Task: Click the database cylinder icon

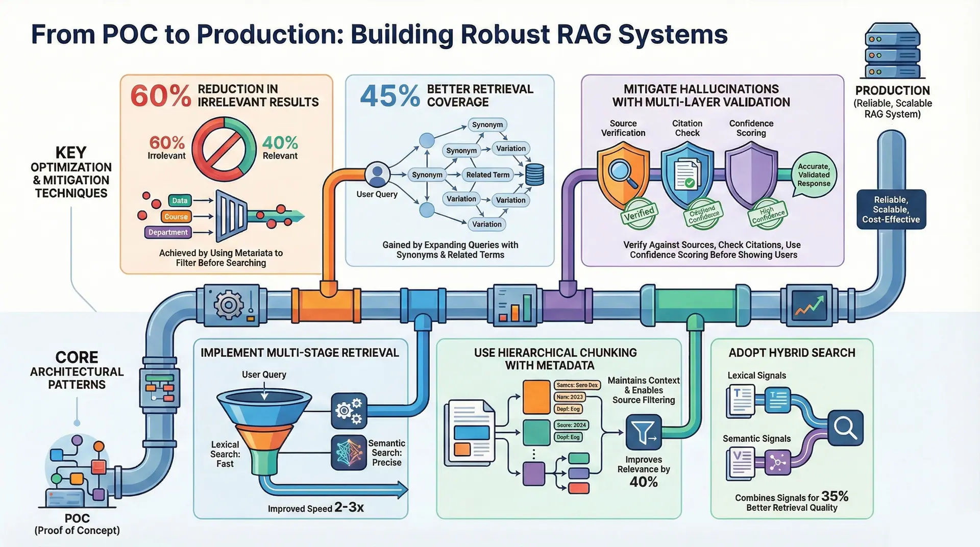Action: (534, 175)
